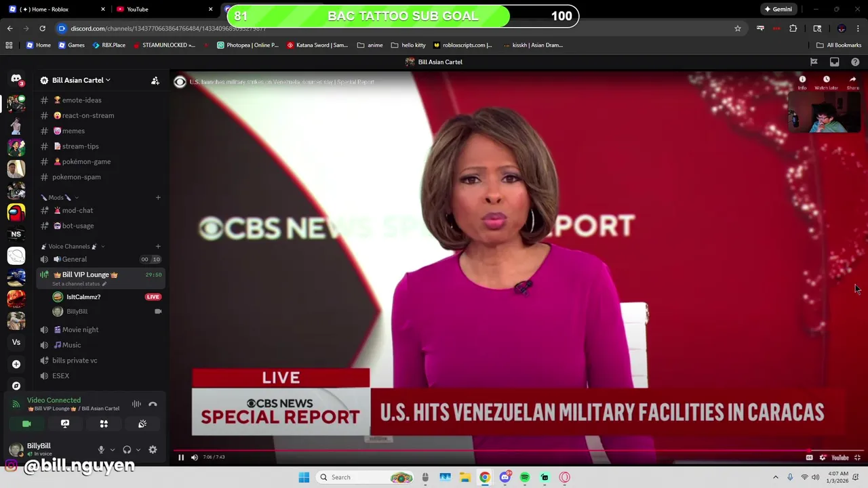Click the IsItCalmmz? LIVE stream entry
This screenshot has height=488, width=868.
(107, 297)
